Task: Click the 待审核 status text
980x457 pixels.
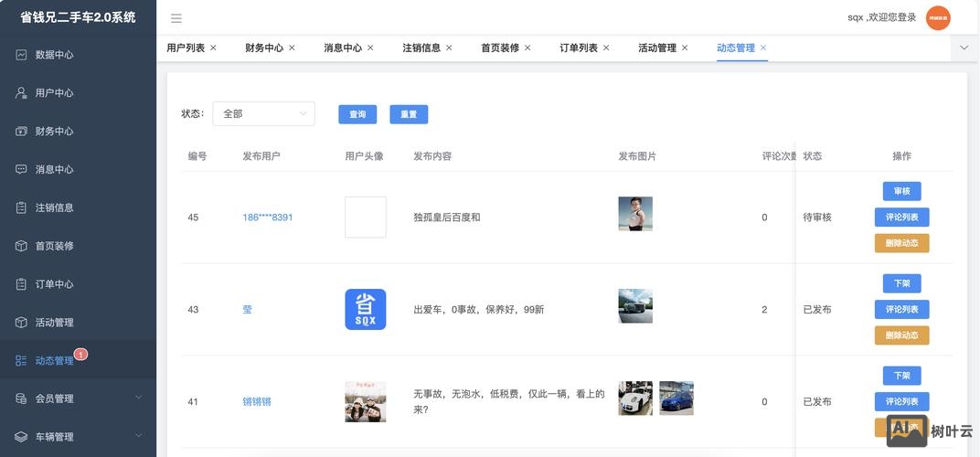Action: pyautogui.click(x=817, y=218)
